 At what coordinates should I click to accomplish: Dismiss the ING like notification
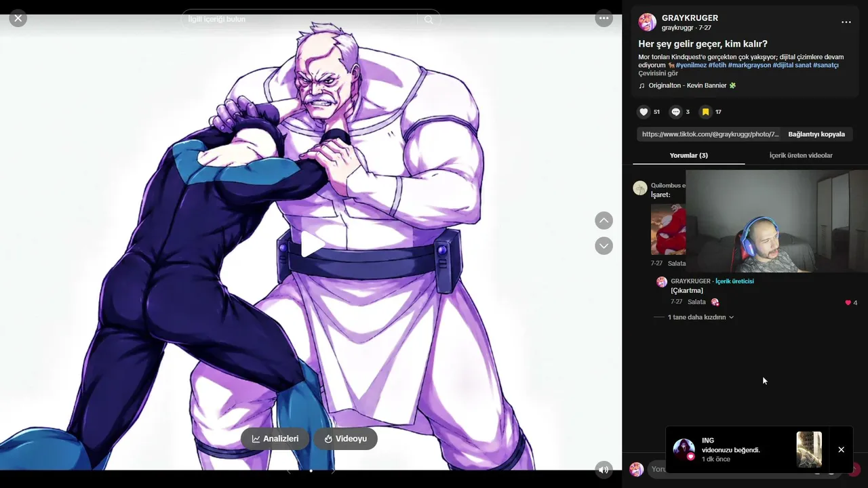tap(841, 449)
